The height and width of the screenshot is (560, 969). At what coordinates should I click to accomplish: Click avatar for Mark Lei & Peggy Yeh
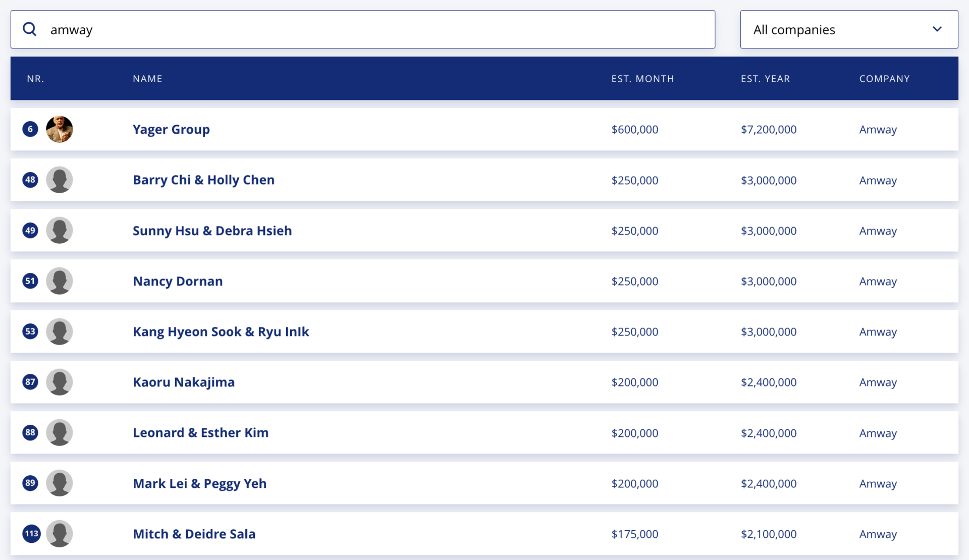[60, 483]
